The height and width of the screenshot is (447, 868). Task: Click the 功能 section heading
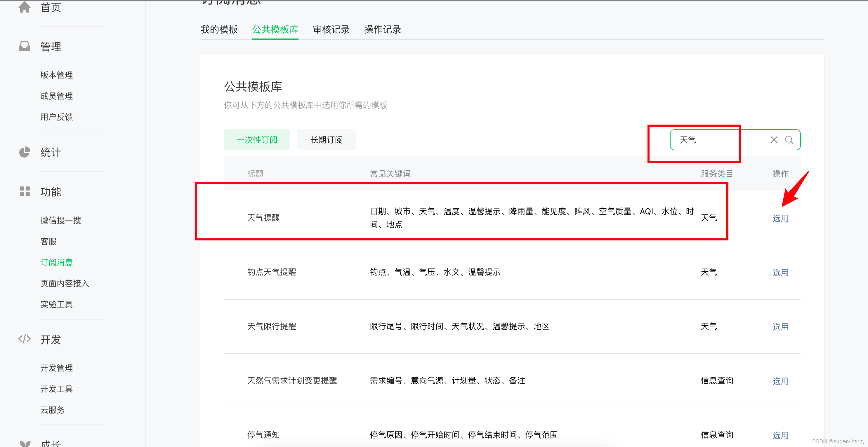51,192
